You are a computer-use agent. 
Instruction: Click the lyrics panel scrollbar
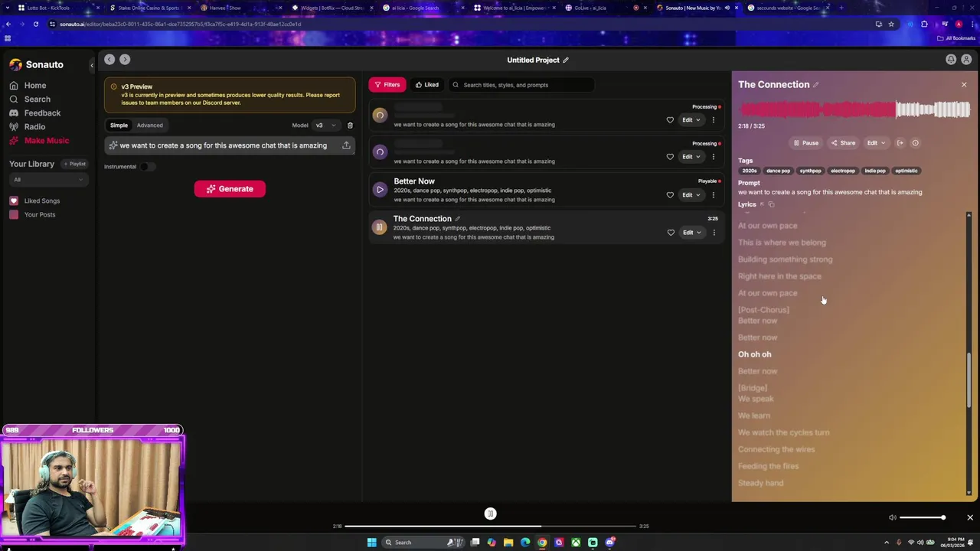click(x=969, y=381)
